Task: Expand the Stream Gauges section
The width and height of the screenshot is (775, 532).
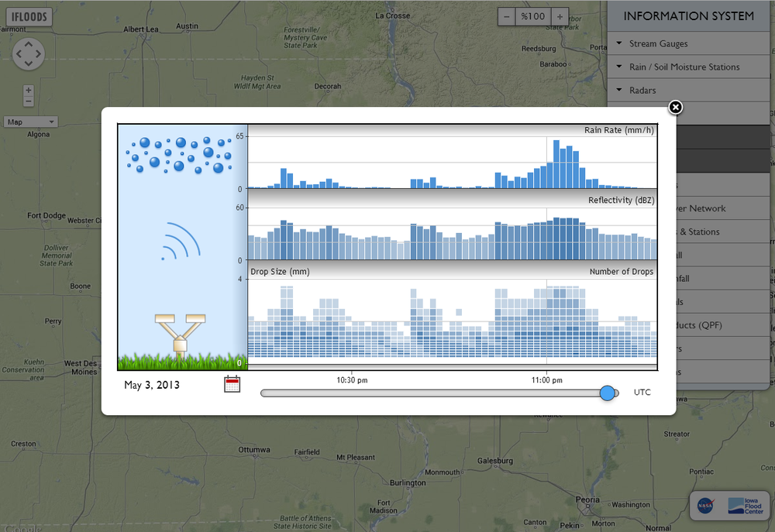Action: [658, 44]
